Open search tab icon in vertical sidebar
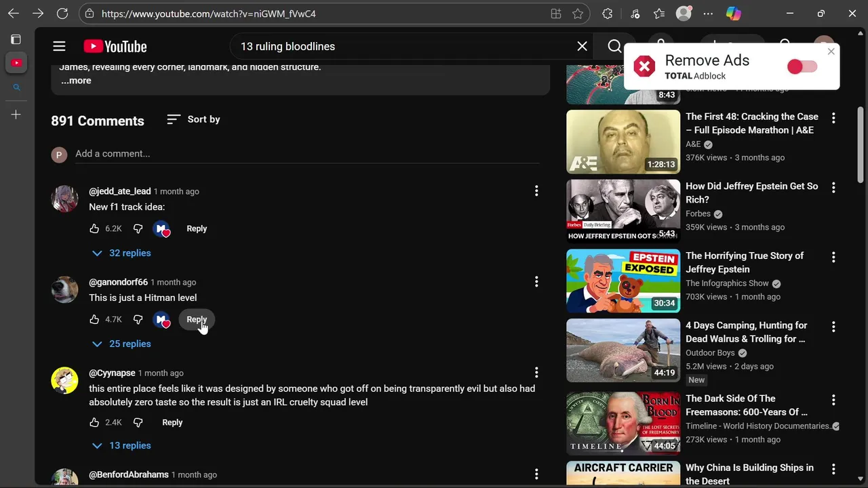This screenshot has height=488, width=868. (x=16, y=87)
